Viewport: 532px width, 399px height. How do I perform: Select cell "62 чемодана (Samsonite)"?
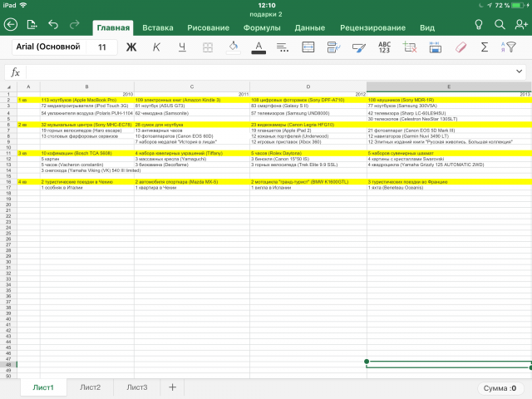192,113
